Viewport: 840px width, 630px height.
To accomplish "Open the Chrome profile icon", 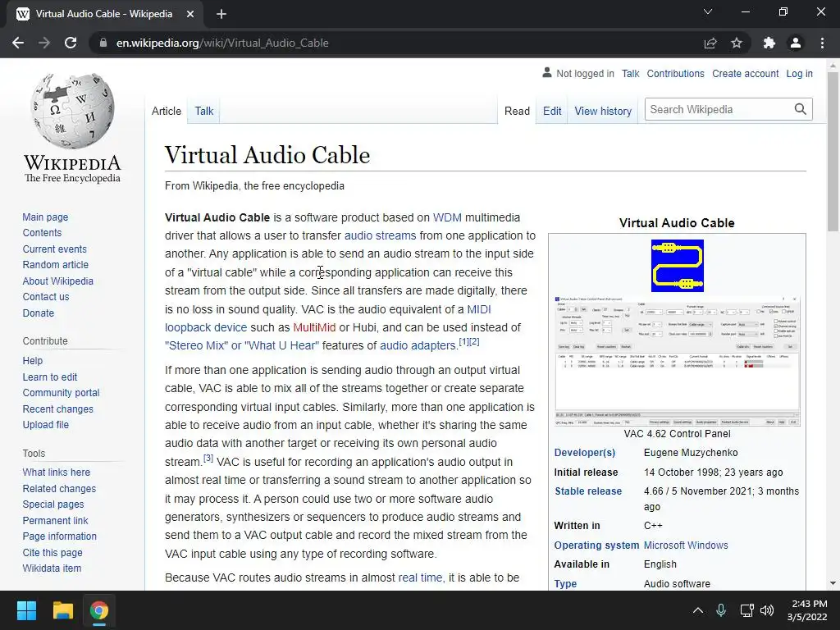I will [x=796, y=43].
